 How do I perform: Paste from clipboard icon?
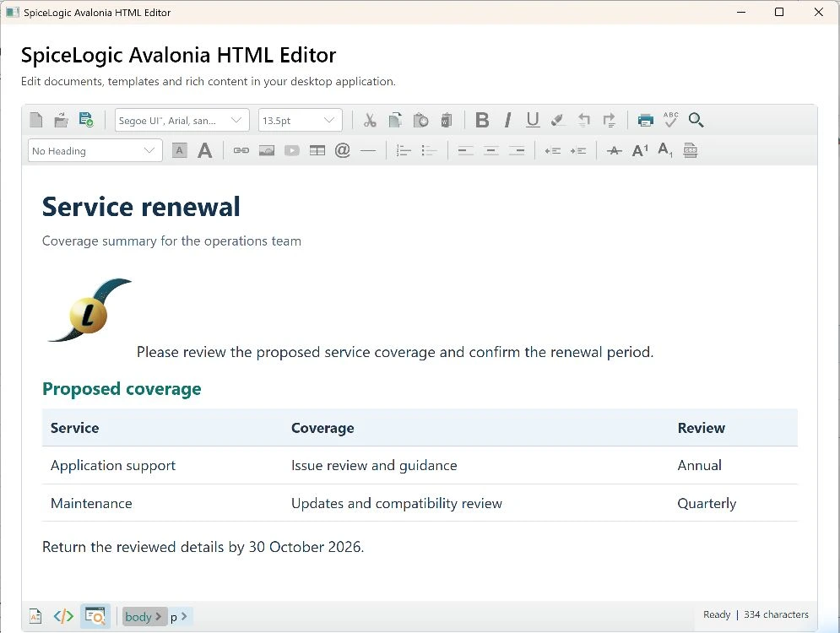(420, 120)
